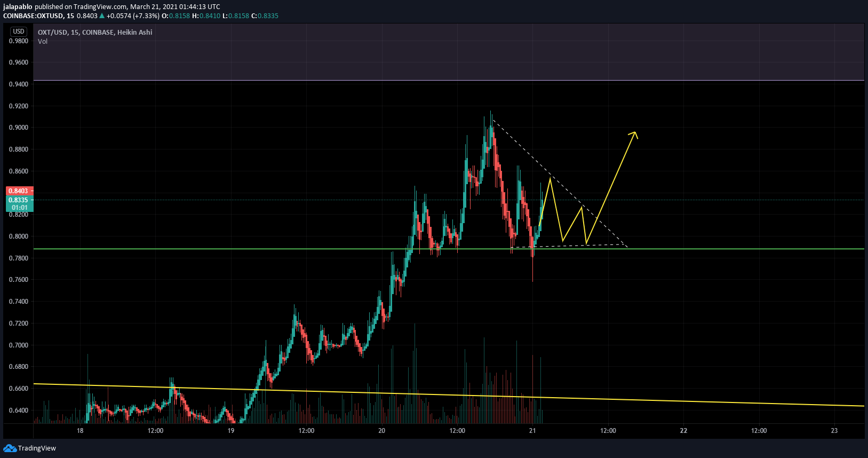Click the purple horizontal resistance line
Screen dimensions: 868x458
[448, 81]
